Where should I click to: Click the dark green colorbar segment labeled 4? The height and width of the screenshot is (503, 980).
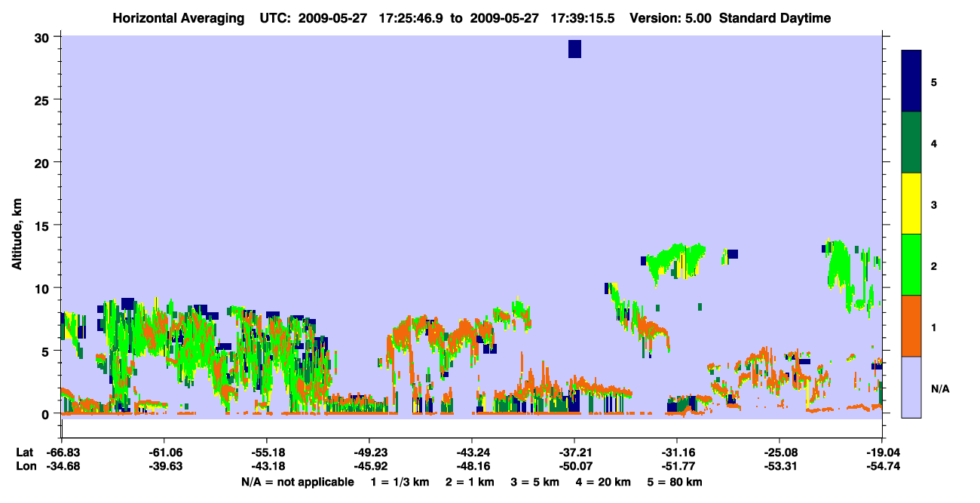(911, 143)
